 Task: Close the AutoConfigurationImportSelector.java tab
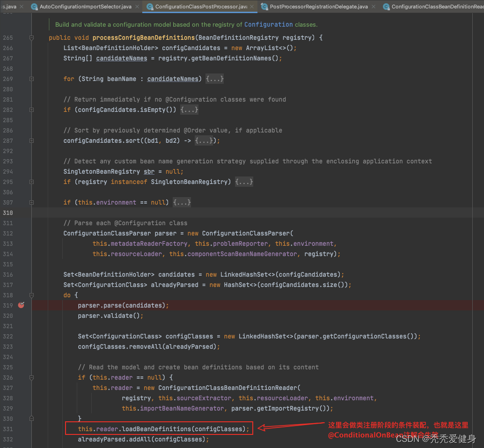tap(137, 7)
